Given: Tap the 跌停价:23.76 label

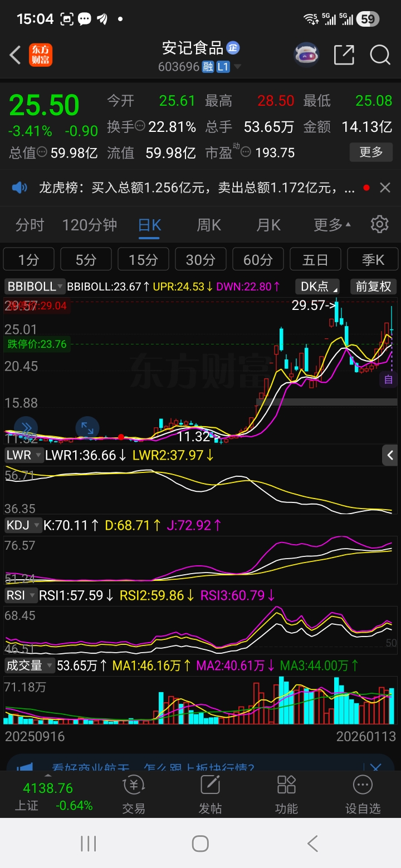Looking at the screenshot, I should point(37,344).
